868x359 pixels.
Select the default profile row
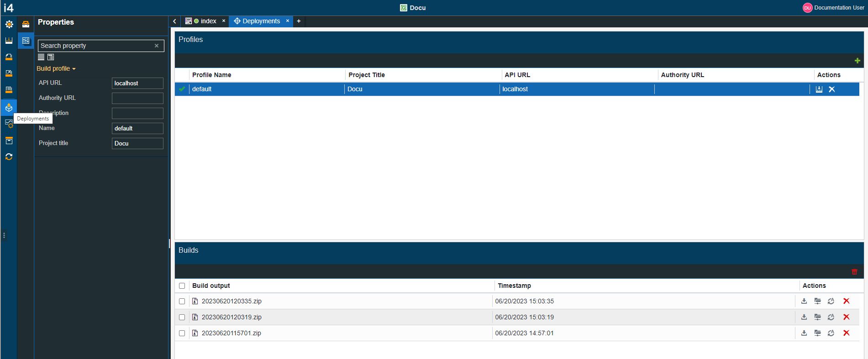click(517, 89)
